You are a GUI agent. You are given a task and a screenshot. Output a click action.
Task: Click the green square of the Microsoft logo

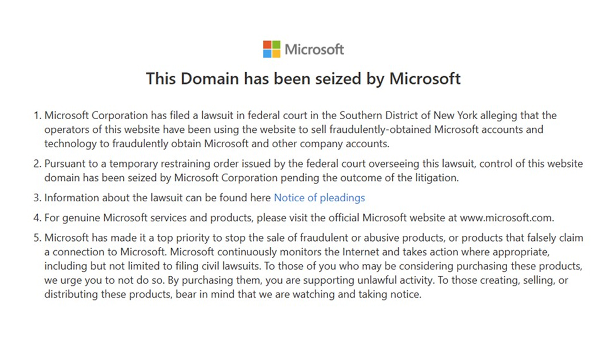coord(276,45)
